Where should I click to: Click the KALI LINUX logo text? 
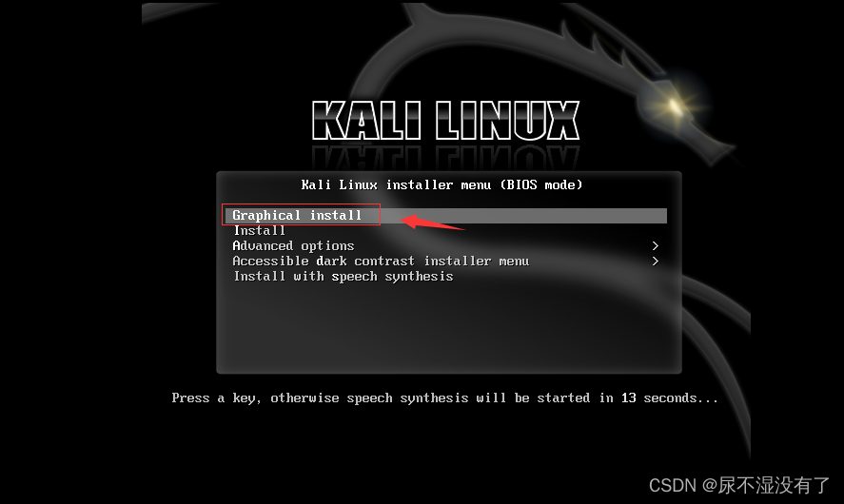point(445,121)
